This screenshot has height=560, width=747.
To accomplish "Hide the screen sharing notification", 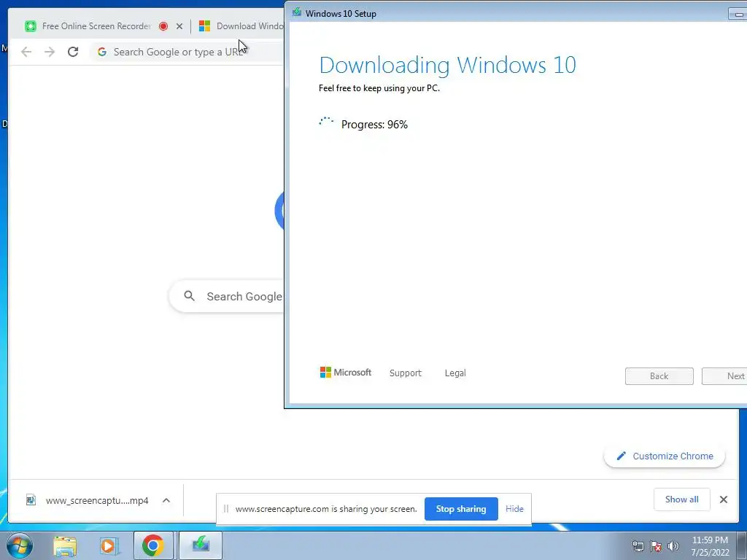I will pos(514,509).
